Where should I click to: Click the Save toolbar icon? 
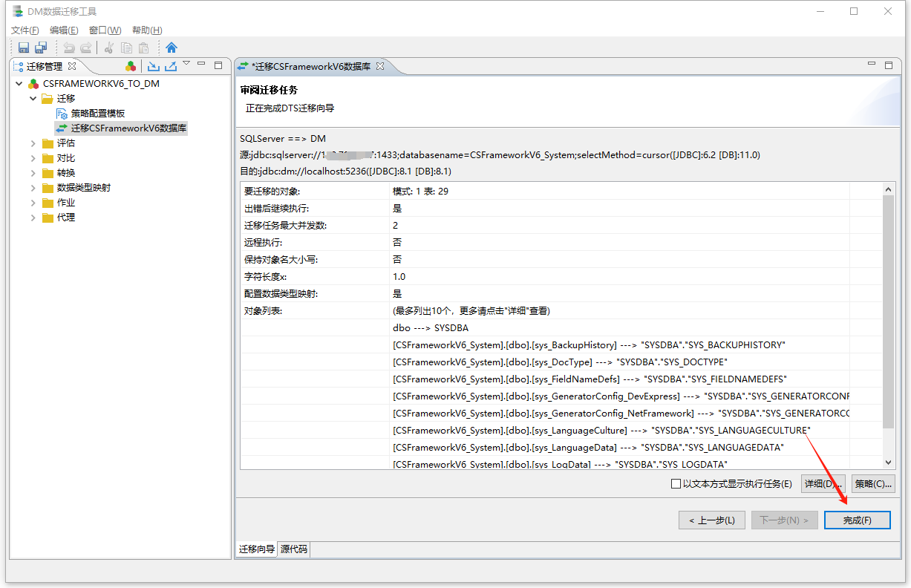(24, 48)
